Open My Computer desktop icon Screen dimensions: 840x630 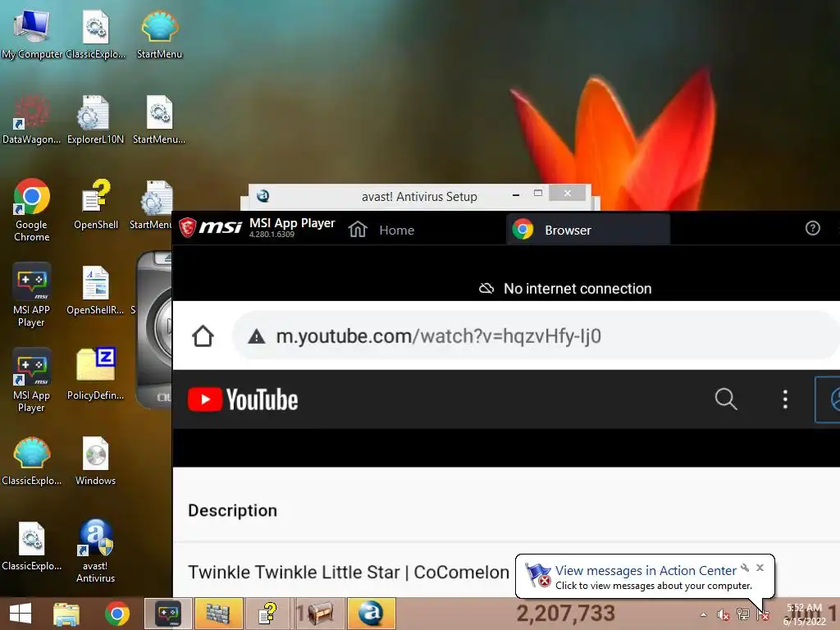click(32, 33)
